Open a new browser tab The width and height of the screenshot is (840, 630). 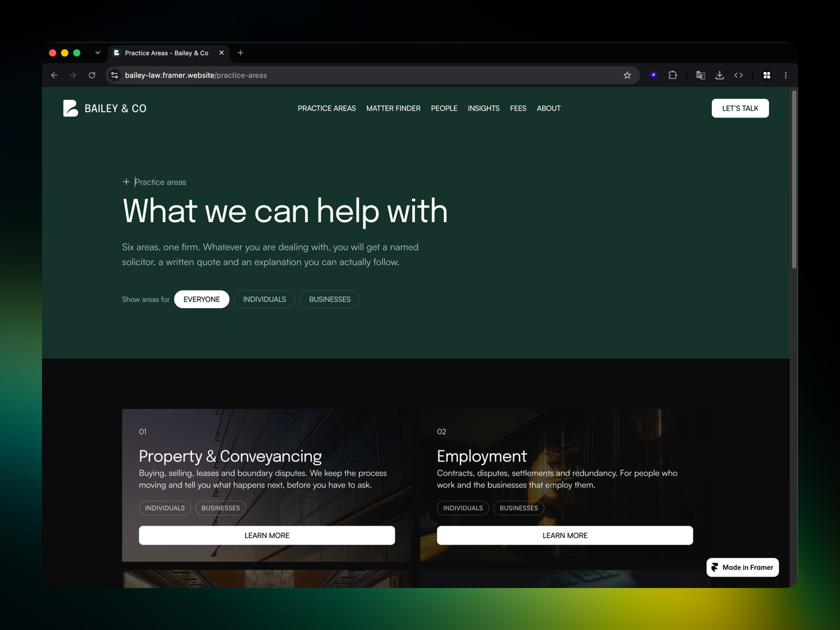point(240,52)
